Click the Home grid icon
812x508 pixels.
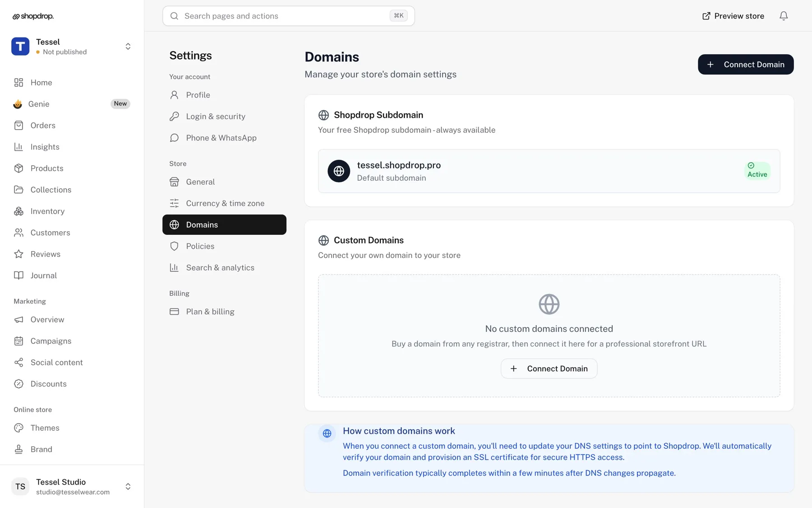tap(18, 82)
